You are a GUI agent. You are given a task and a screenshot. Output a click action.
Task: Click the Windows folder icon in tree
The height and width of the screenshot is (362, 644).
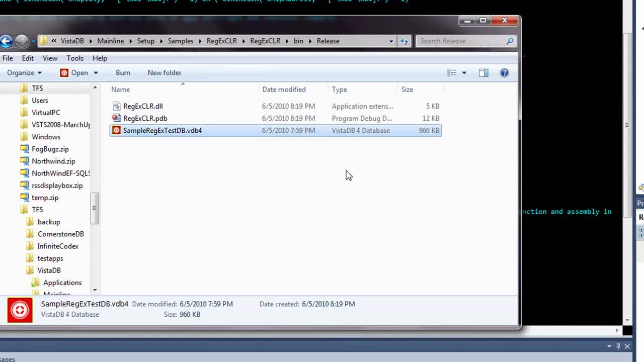[25, 137]
